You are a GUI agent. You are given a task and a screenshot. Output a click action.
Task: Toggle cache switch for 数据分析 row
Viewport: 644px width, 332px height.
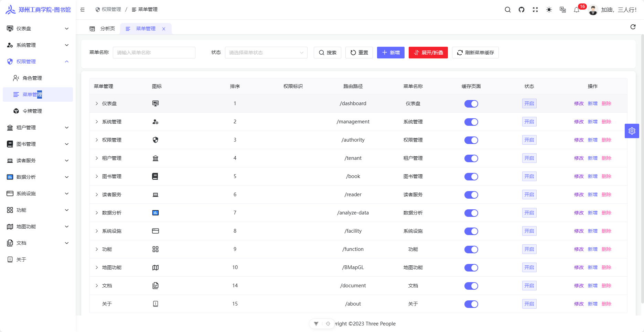[x=471, y=213]
